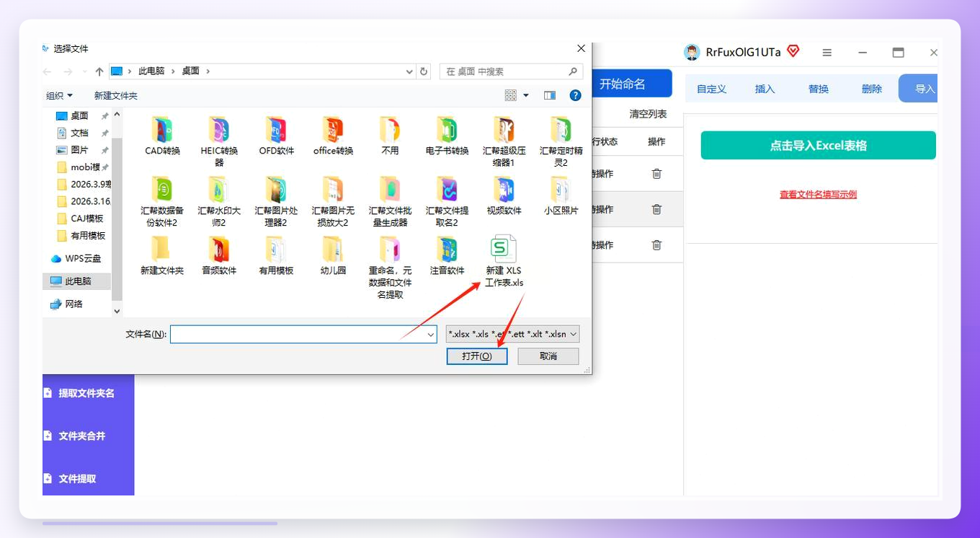This screenshot has height=538, width=980.
Task: Select the 新建文件夹 folder icon
Action: (162, 250)
